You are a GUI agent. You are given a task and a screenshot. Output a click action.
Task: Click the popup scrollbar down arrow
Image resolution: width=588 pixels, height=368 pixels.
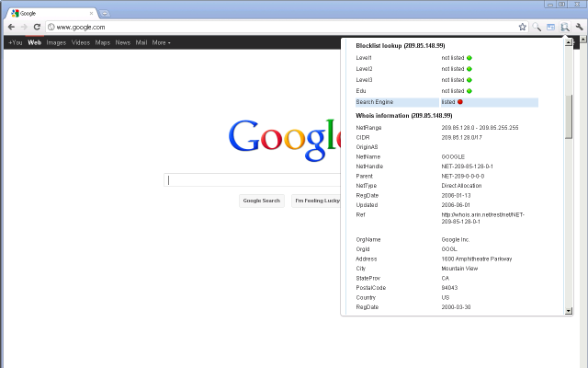[x=569, y=311]
